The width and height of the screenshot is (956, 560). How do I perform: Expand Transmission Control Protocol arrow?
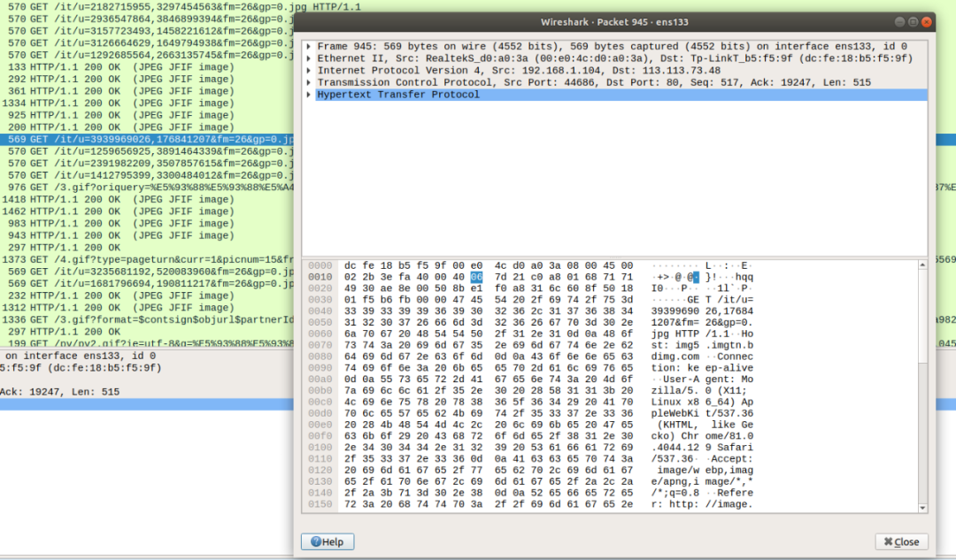[309, 82]
